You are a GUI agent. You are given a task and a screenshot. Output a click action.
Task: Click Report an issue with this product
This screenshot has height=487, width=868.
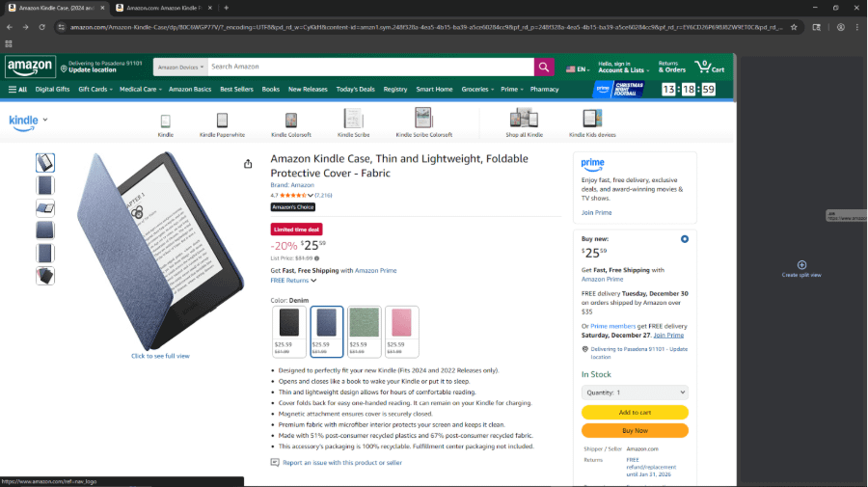tap(342, 463)
